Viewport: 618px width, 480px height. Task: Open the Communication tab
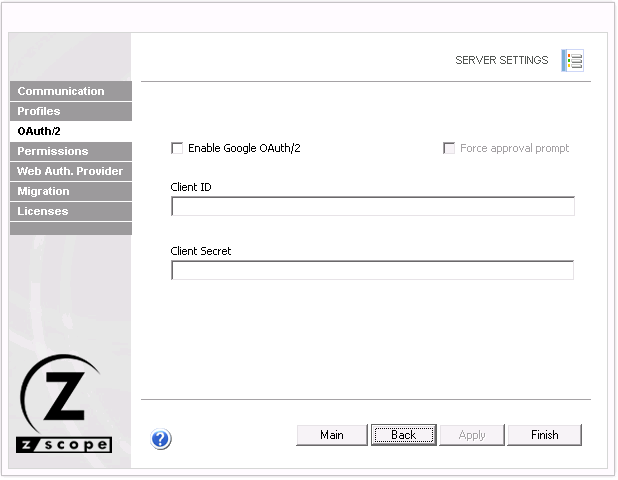[70, 91]
